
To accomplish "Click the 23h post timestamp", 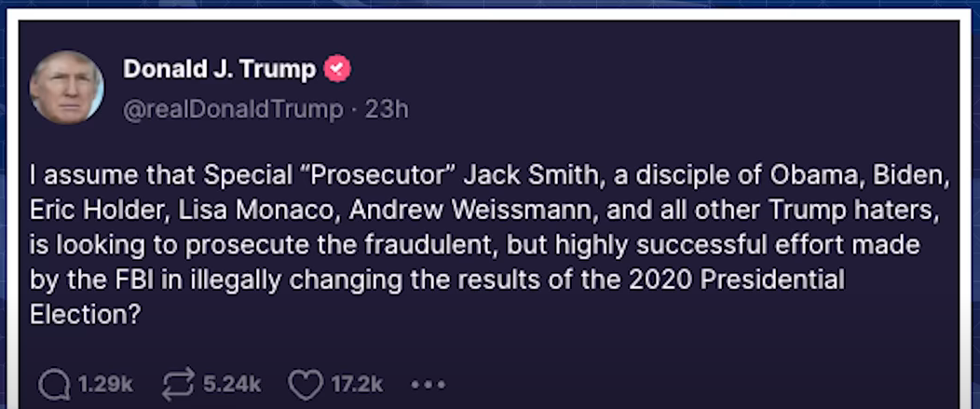I will [387, 109].
